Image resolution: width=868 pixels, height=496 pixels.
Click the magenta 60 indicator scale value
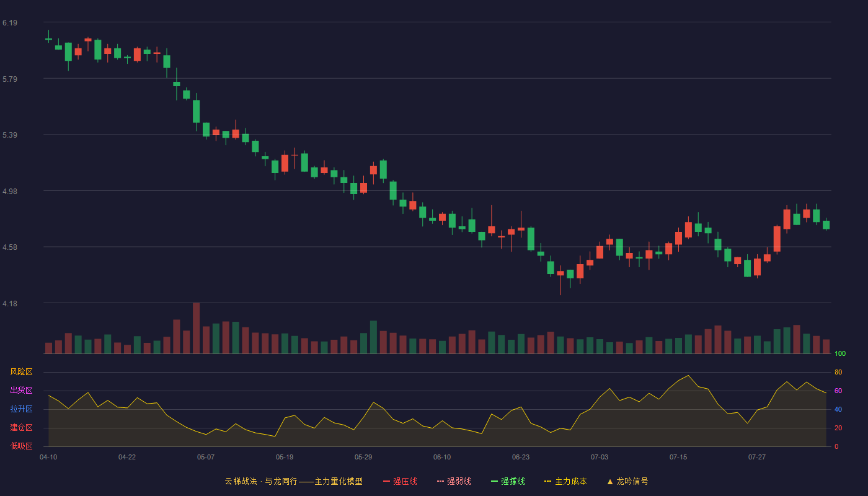[x=838, y=391]
